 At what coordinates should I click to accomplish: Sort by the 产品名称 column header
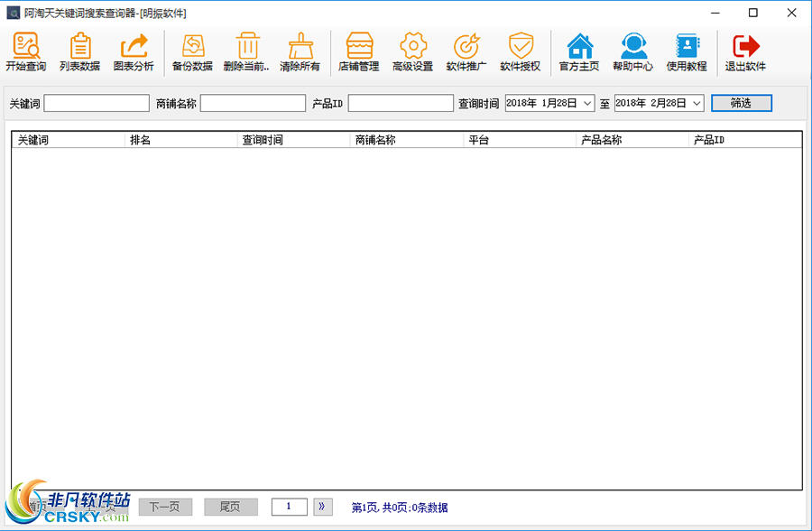pos(632,140)
